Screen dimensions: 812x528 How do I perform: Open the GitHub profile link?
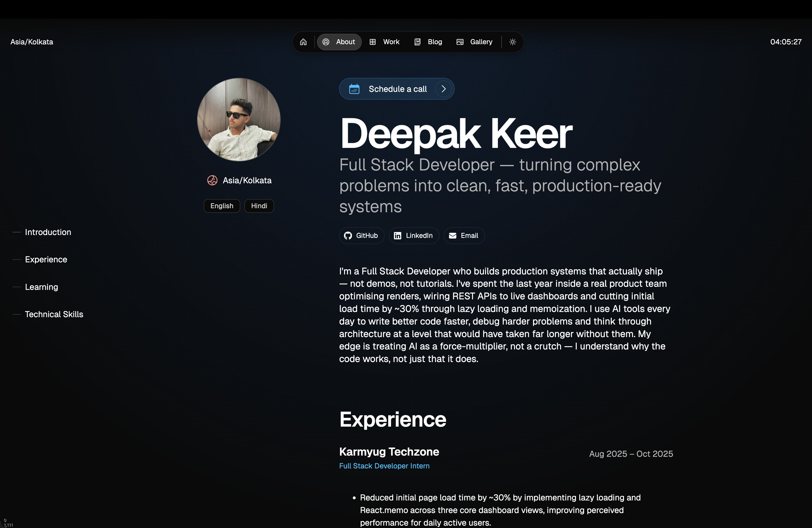tap(361, 236)
